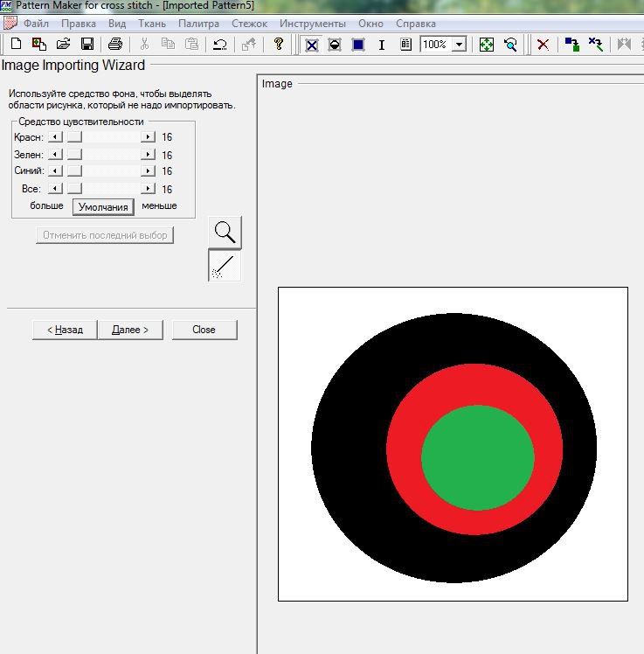Open the 100% zoom dropdown

459,44
